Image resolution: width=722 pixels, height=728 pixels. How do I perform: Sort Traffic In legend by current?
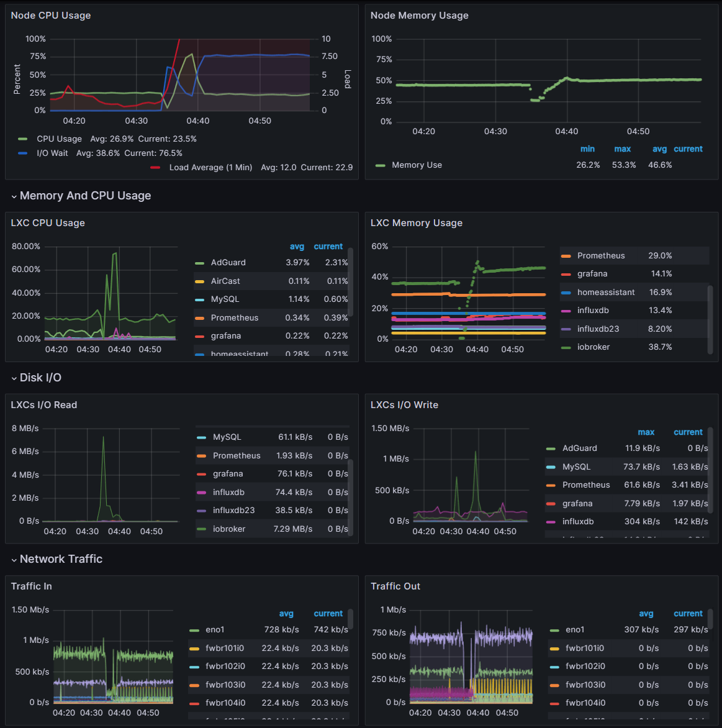[x=328, y=614]
